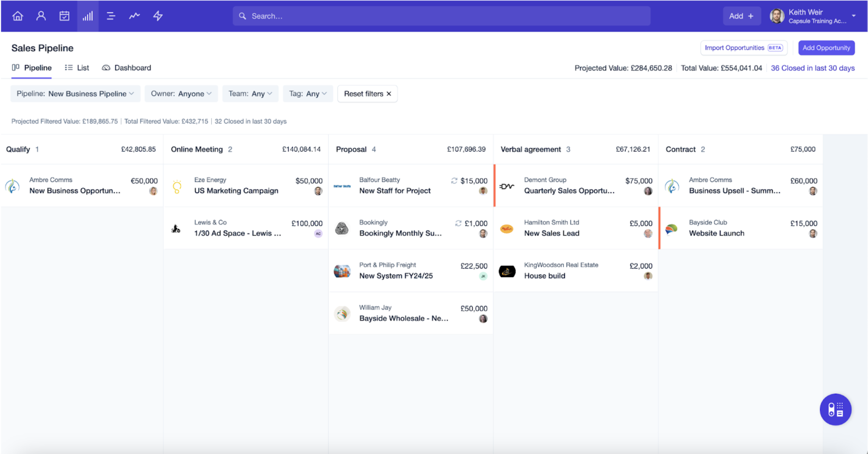Image resolution: width=868 pixels, height=454 pixels.
Task: Click Keith Weir's profile avatar
Action: (x=777, y=16)
